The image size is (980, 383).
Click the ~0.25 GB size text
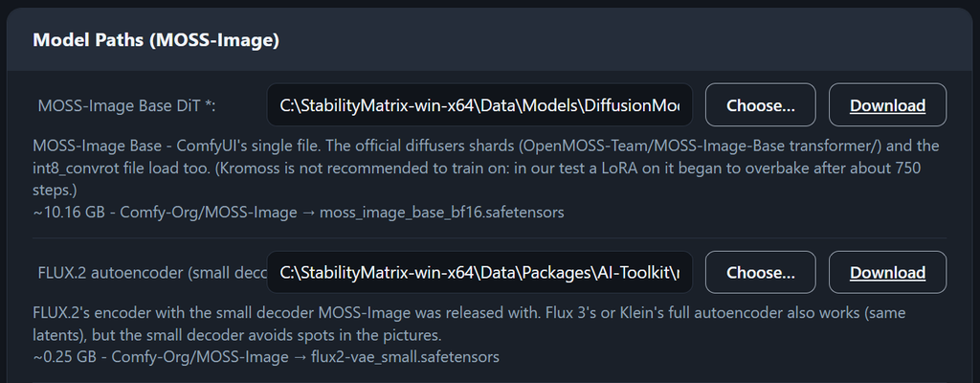click(x=65, y=357)
